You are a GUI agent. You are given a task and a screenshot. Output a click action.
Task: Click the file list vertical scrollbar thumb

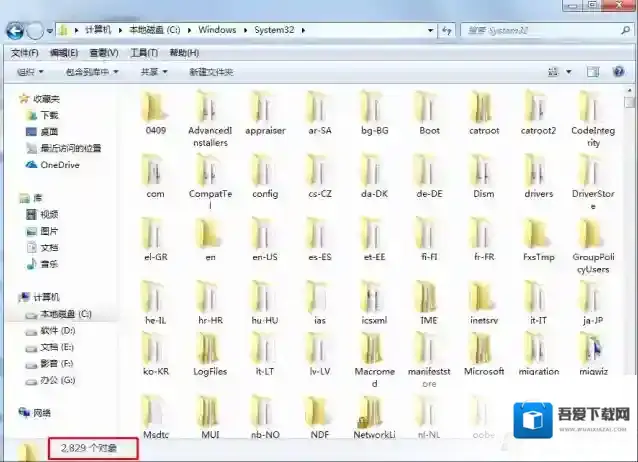tap(629, 102)
